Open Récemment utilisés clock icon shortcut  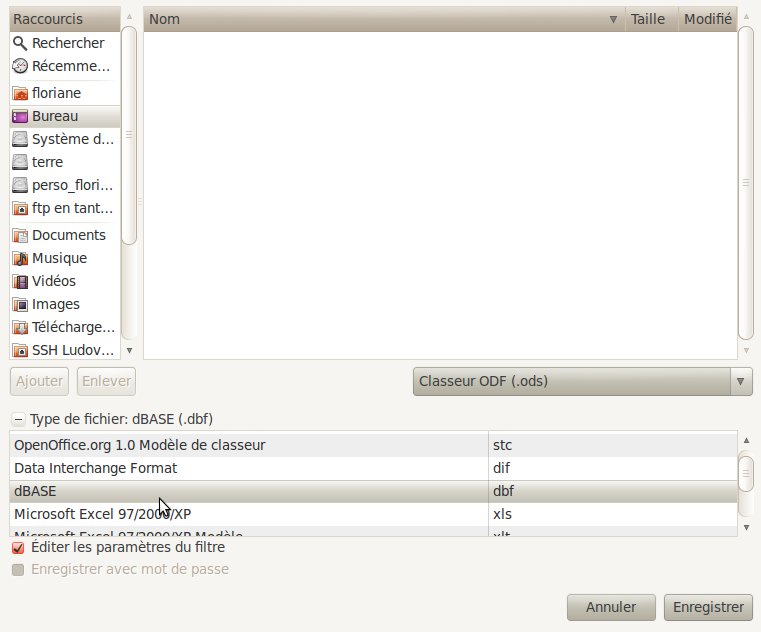[20, 66]
